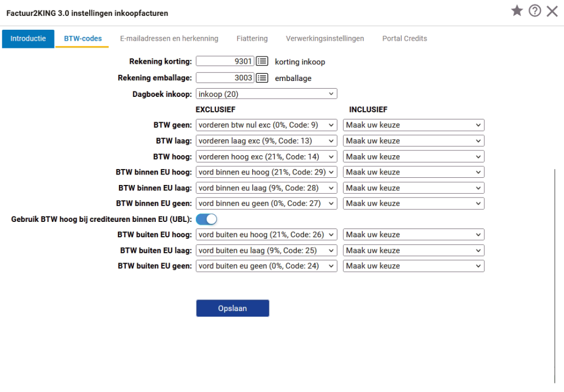The height and width of the screenshot is (392, 564).
Task: Open the Verwerkingsinstellingen tab
Action: pyautogui.click(x=324, y=39)
